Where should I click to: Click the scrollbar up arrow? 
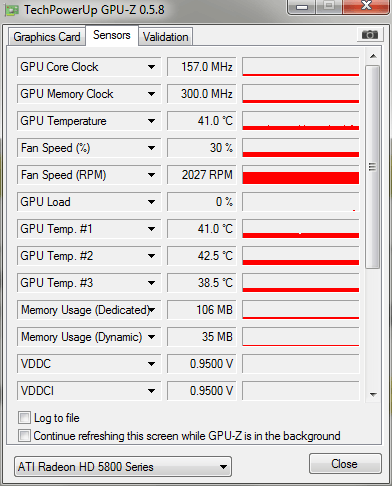373,56
